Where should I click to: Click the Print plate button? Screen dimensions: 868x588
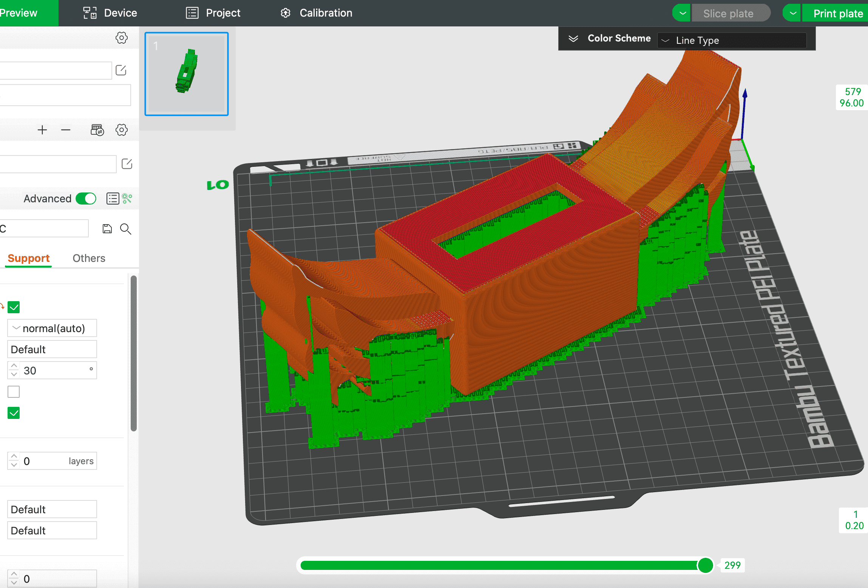click(x=835, y=13)
